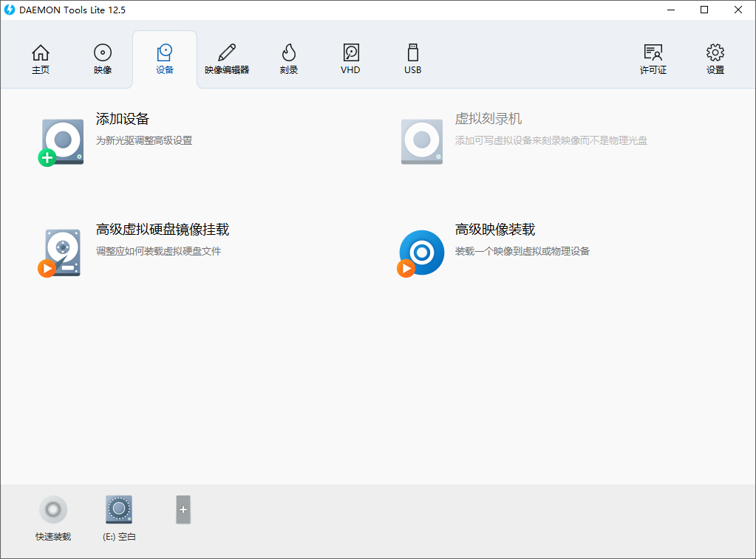This screenshot has width=756, height=559.
Task: Open the 主页 (Home) section icon
Action: coord(41,58)
